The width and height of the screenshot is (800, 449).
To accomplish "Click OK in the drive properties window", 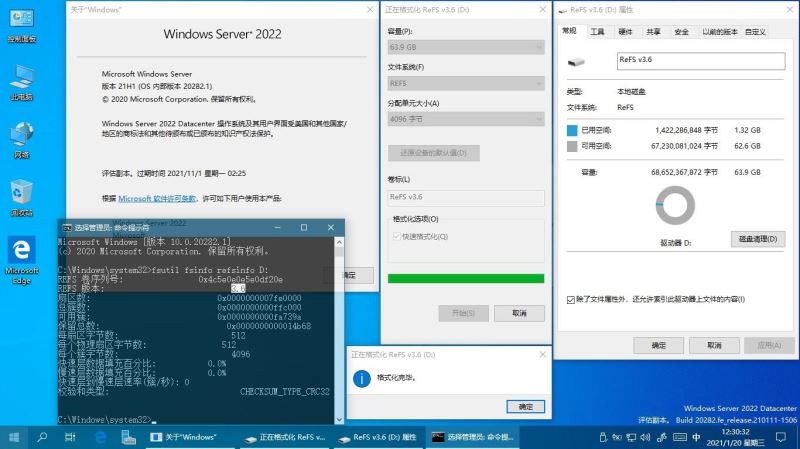I will 658,345.
